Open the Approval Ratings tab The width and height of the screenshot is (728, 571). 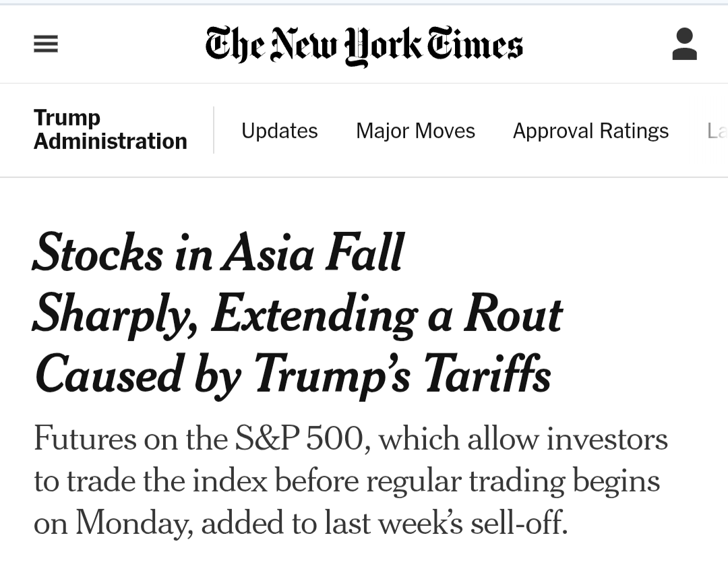[x=590, y=131]
